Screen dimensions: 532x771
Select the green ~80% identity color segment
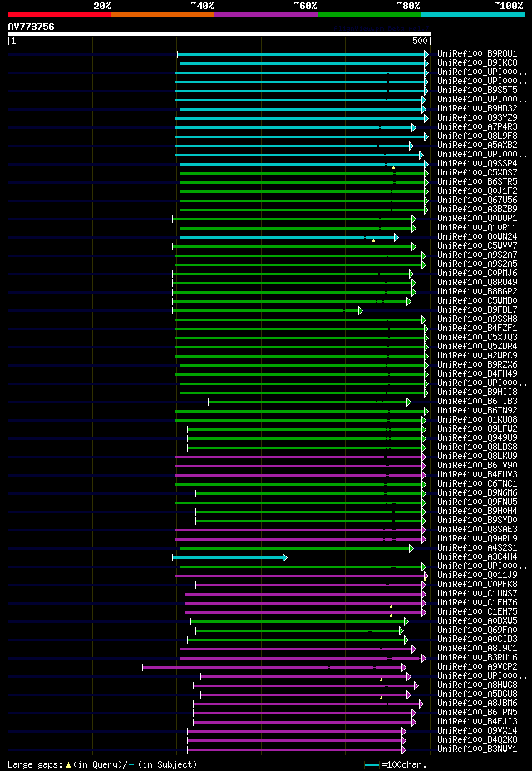tap(369, 15)
